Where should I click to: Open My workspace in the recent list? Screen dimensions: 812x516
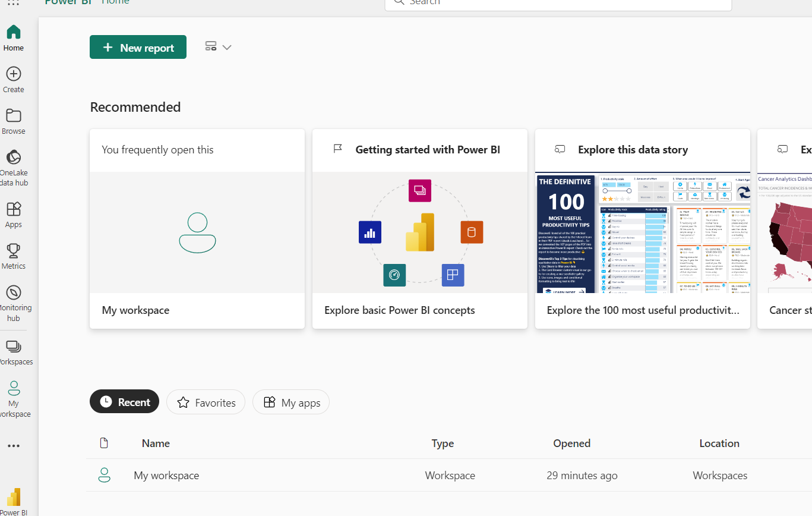[x=166, y=476]
